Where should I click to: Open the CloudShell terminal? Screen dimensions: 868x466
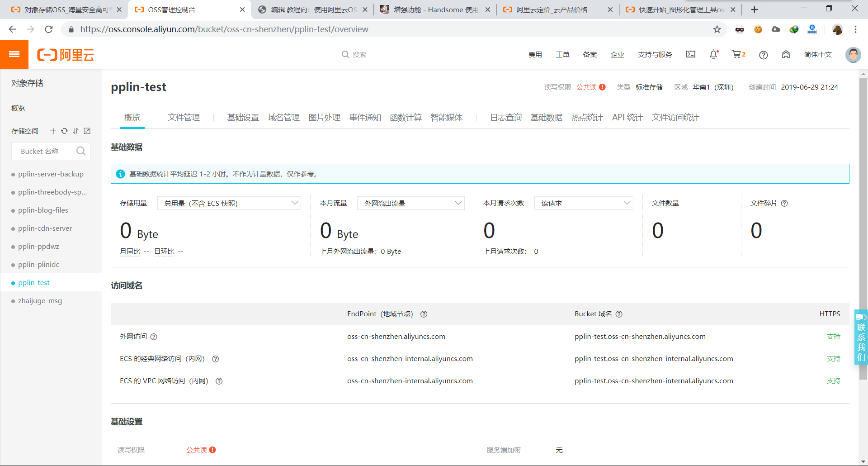click(x=690, y=54)
